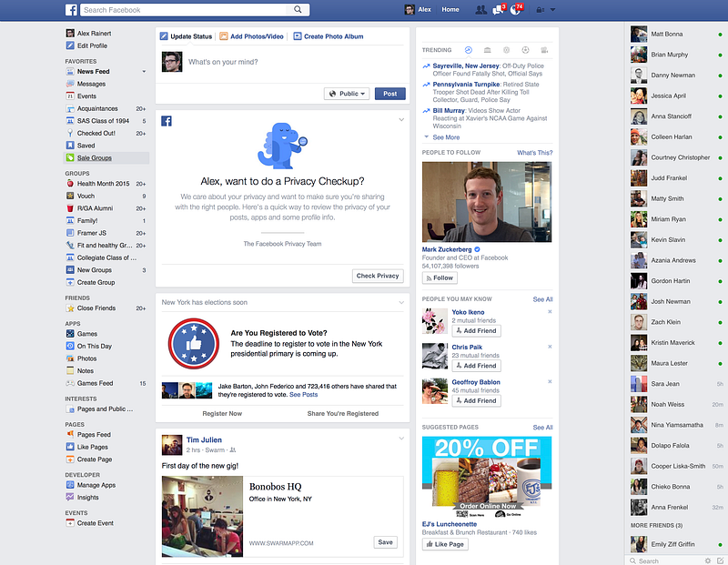This screenshot has width=728, height=565.
Task: Expand News Feed options arrow
Action: (144, 72)
